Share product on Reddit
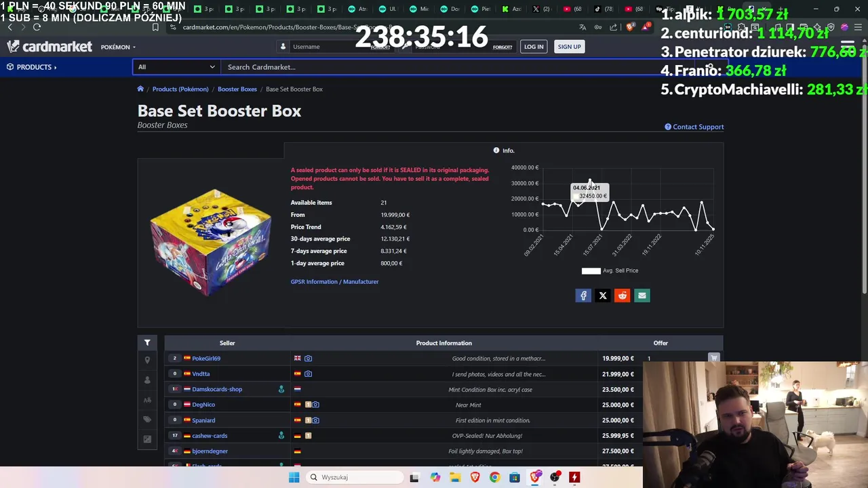868x488 pixels. 622,296
